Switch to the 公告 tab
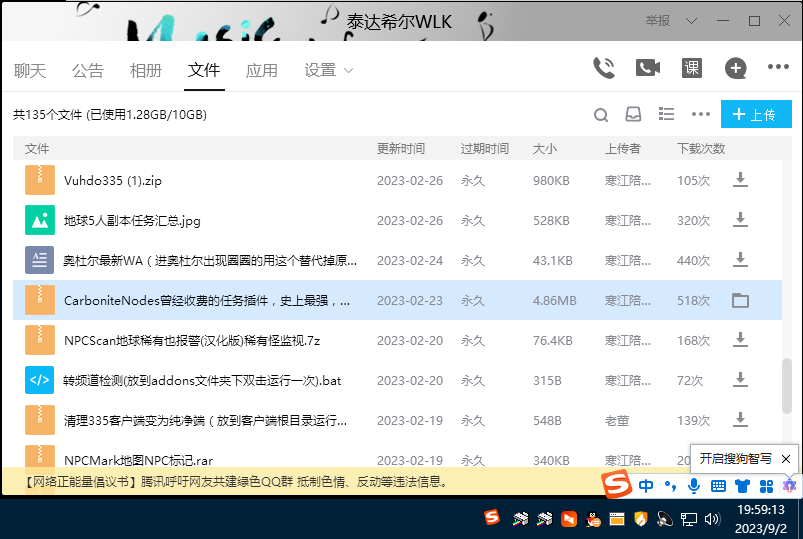Viewport: 803px width, 539px height. click(x=88, y=70)
